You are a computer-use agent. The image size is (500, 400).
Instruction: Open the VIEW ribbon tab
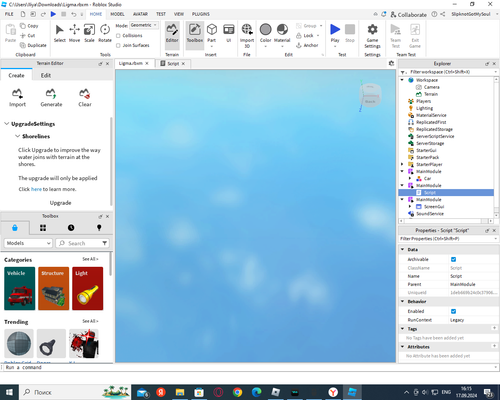(179, 14)
